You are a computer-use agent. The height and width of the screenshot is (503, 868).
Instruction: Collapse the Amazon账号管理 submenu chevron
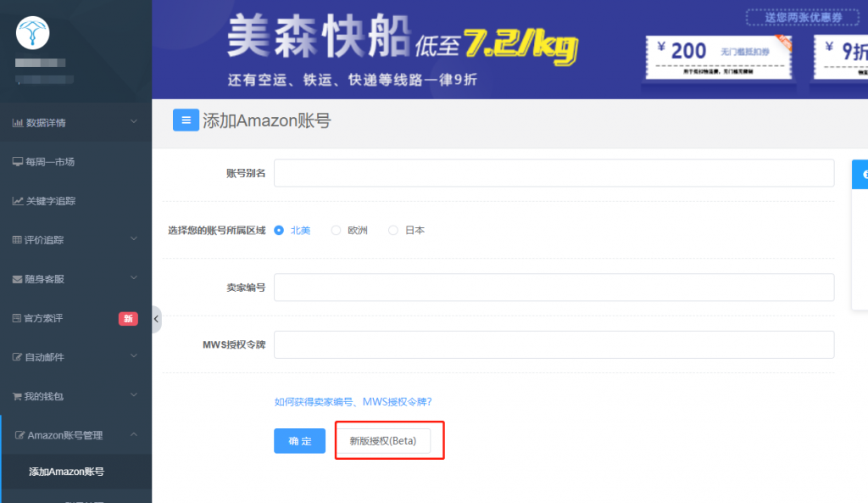tap(134, 434)
